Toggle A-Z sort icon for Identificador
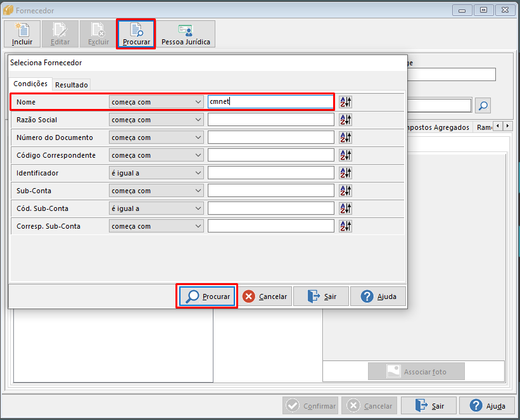Screen dimensions: 520x420 tap(345, 173)
